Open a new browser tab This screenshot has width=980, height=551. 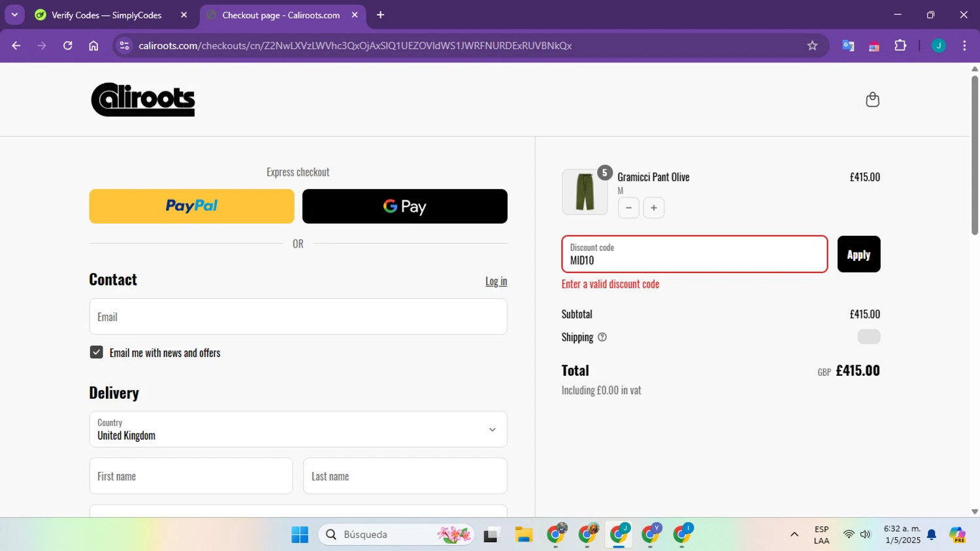pos(381,14)
